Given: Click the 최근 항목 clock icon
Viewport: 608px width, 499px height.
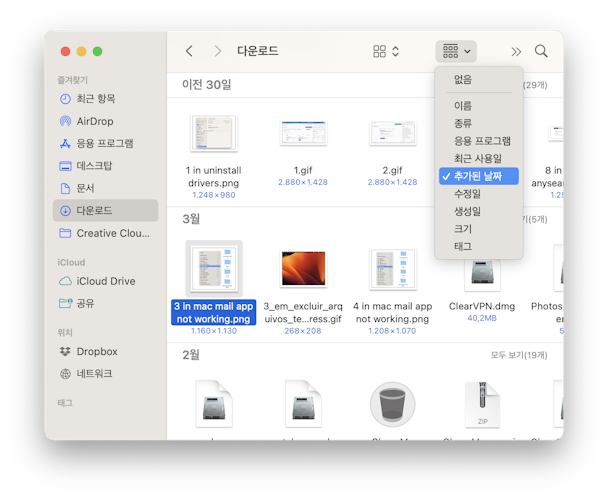Looking at the screenshot, I should [x=65, y=99].
